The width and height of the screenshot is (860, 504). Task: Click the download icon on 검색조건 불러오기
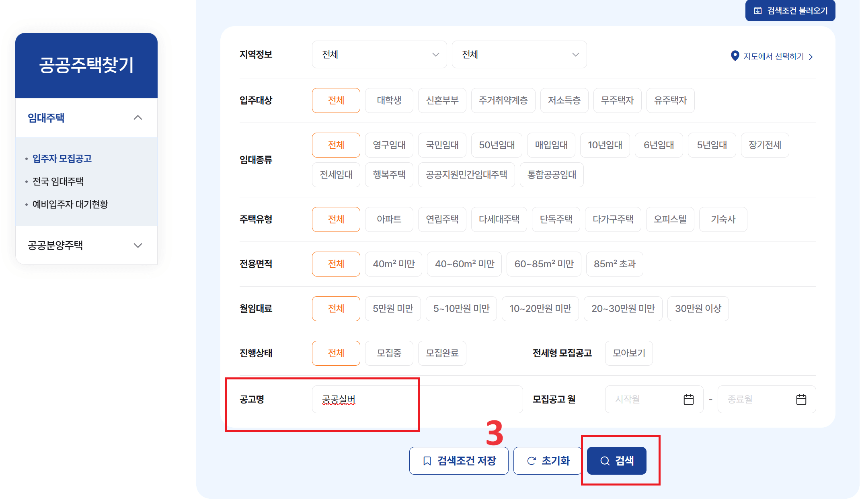pos(757,10)
